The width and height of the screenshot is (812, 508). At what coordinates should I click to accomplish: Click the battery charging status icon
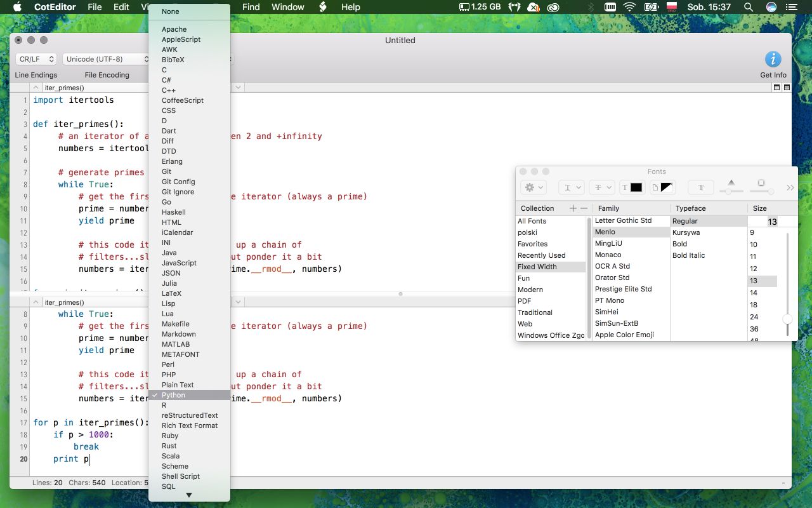click(651, 7)
